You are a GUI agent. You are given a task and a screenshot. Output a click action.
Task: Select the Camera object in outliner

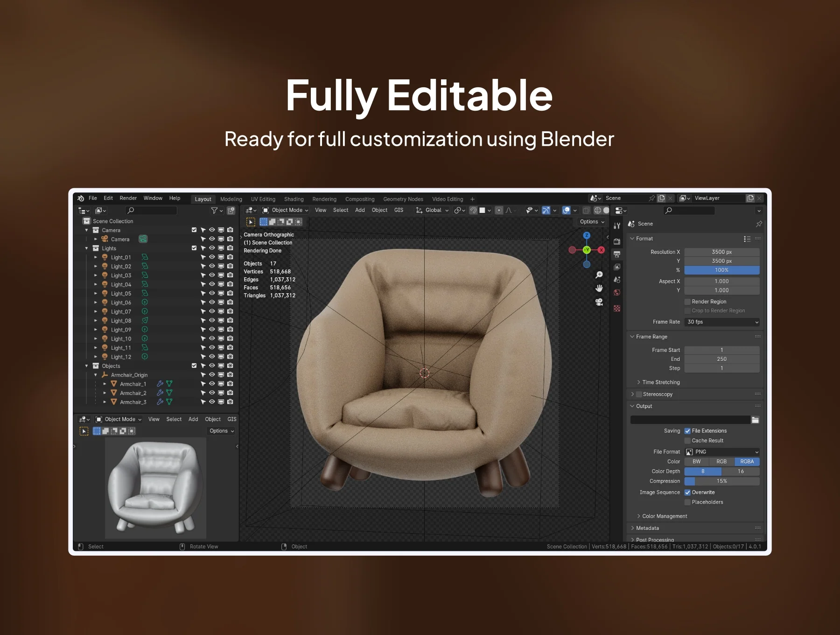click(x=120, y=240)
